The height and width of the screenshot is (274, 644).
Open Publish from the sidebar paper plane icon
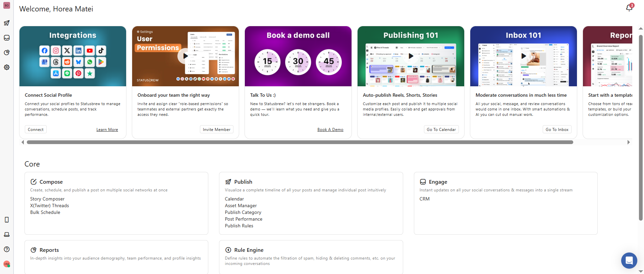(x=7, y=23)
